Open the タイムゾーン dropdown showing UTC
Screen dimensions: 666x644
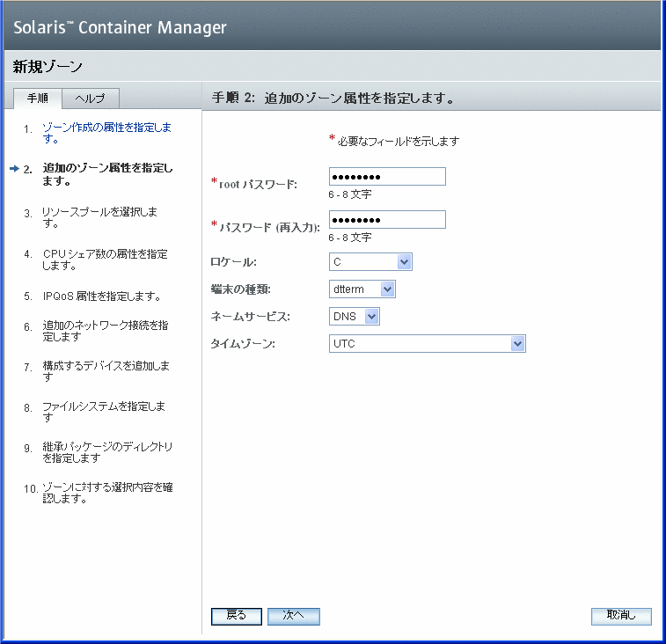(428, 344)
